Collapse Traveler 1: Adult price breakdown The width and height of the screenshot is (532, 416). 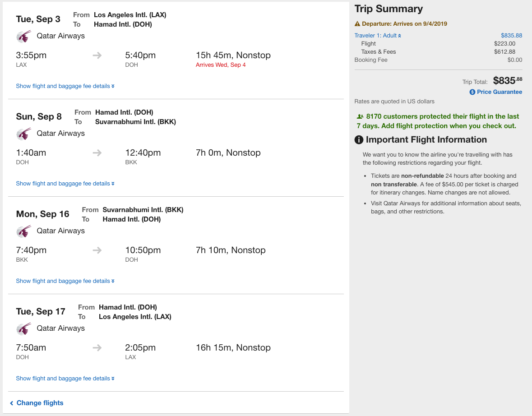coord(378,36)
